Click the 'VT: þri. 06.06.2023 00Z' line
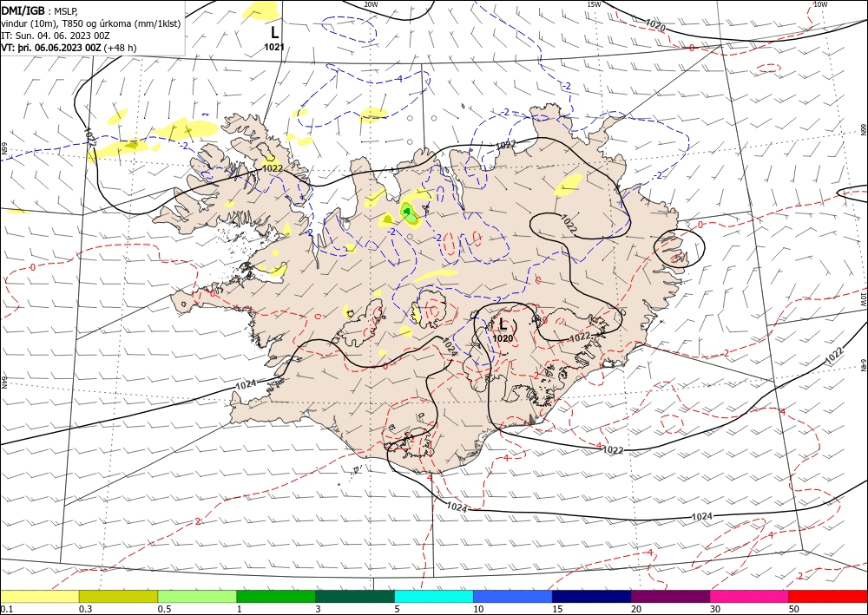 point(51,48)
